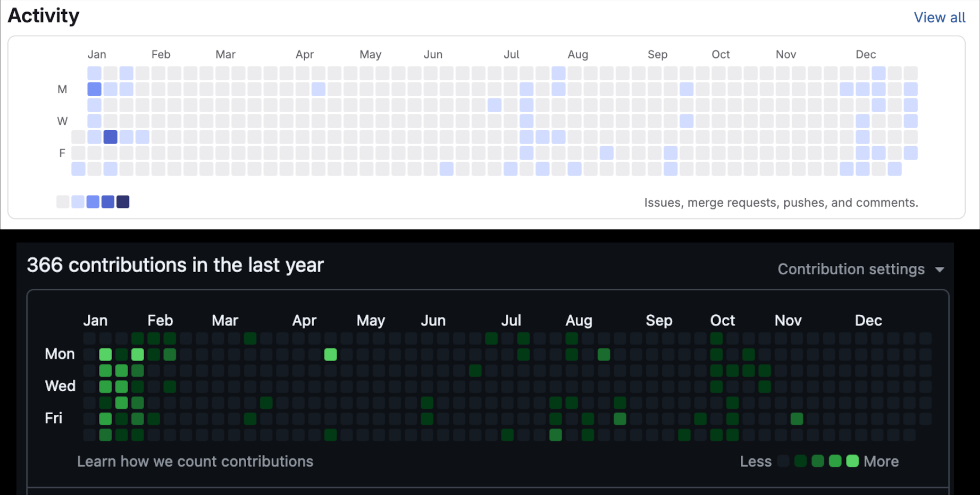The width and height of the screenshot is (980, 495).
Task: Select darkest blue January cell in Activity graph
Action: click(x=111, y=137)
